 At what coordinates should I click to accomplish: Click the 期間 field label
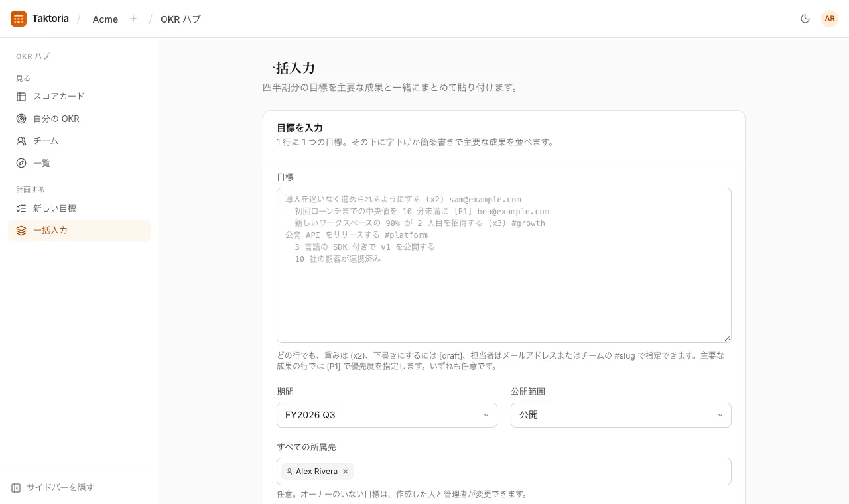point(285,392)
